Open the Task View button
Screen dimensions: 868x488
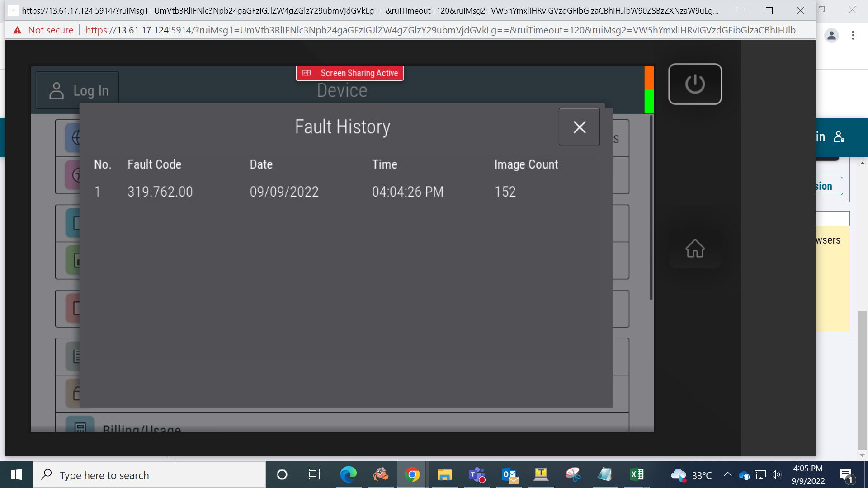314,475
